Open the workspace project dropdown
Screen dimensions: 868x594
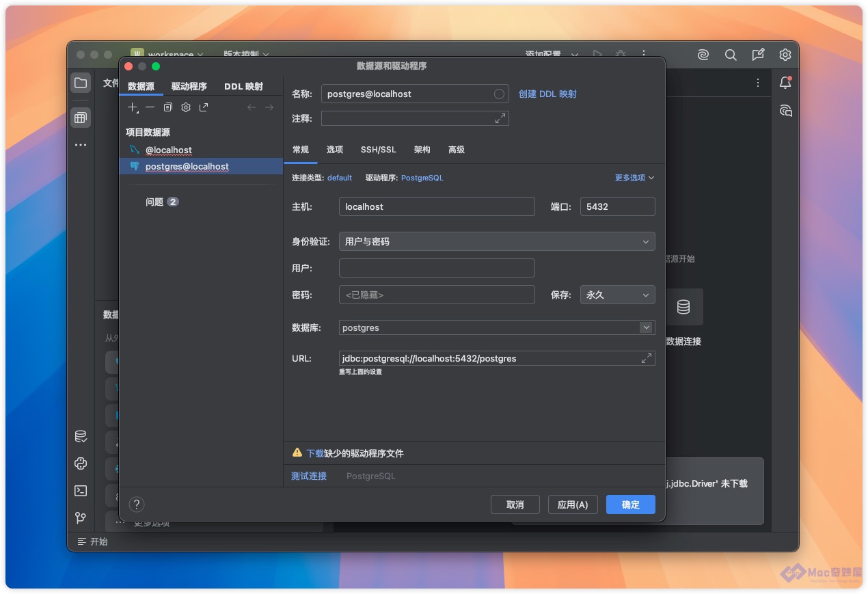coord(168,54)
